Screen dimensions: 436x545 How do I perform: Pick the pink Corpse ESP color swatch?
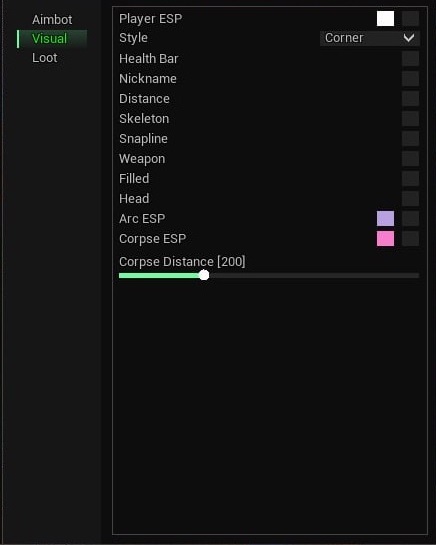385,239
